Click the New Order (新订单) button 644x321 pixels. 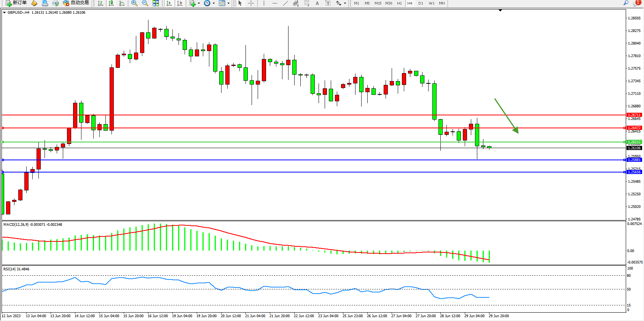[x=16, y=3]
